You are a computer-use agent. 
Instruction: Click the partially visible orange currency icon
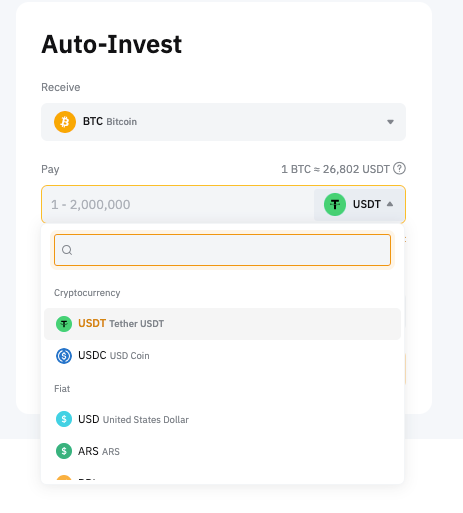coord(64,478)
